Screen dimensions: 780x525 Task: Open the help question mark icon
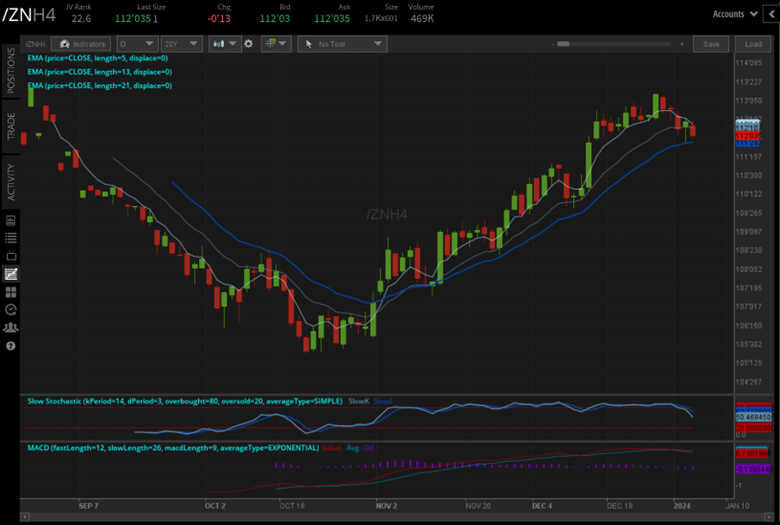10,346
